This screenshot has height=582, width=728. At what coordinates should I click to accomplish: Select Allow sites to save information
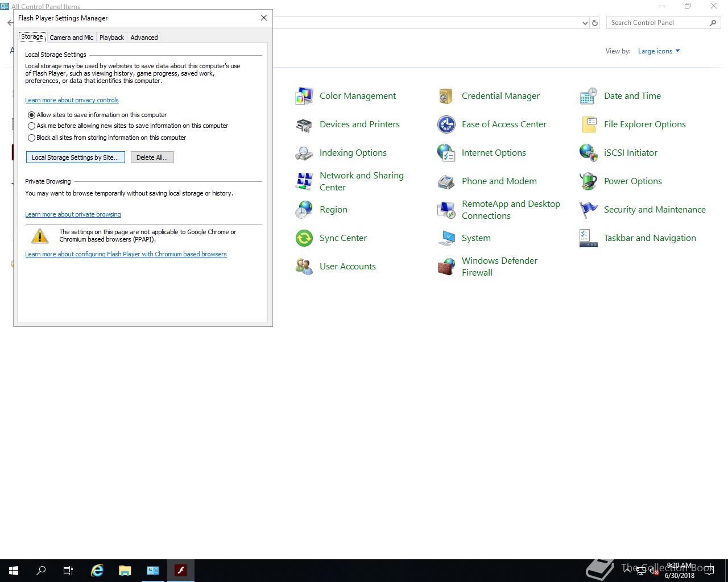click(31, 115)
